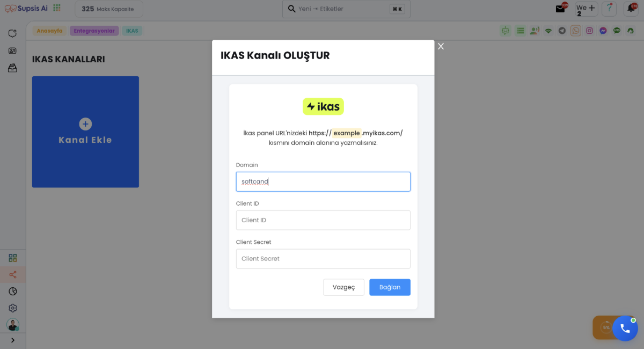This screenshot has height=349, width=644.
Task: Click the green list channel icon
Action: 520,31
